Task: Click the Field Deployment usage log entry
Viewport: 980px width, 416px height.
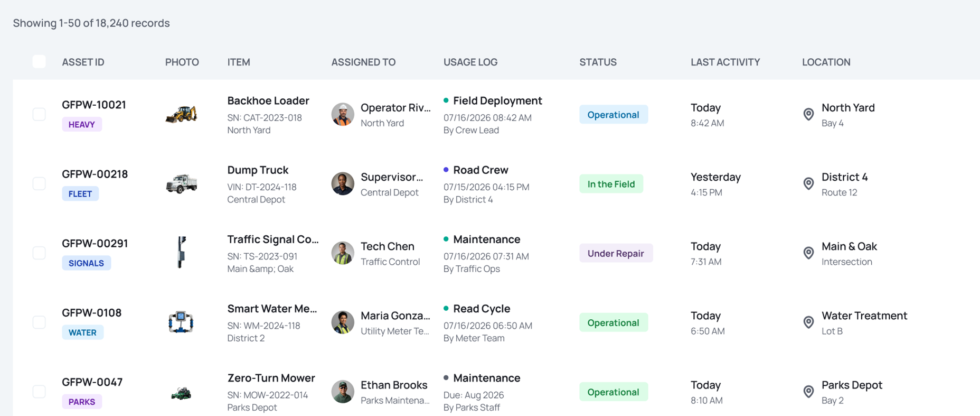Action: point(497,100)
